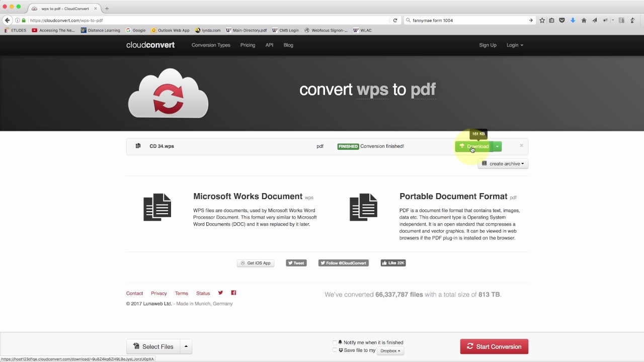Screen dimensions: 644x362
Task: Open the Contact footer link
Action: (134, 293)
